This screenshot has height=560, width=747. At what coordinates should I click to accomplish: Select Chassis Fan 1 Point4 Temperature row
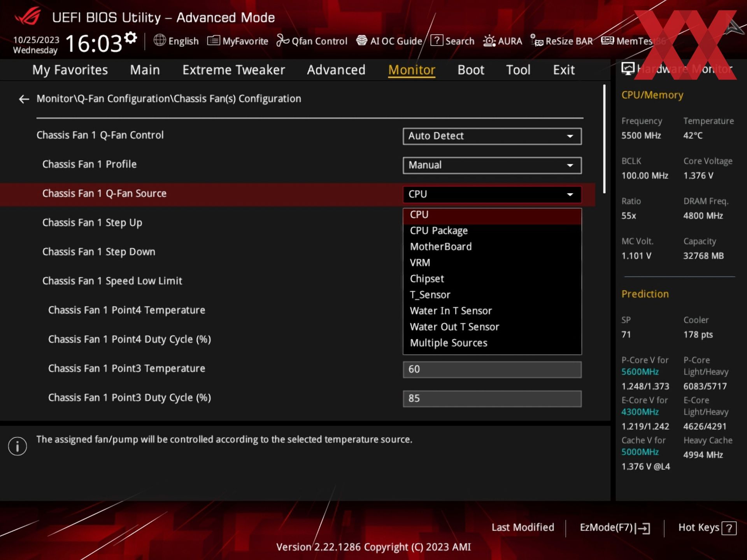(x=126, y=310)
